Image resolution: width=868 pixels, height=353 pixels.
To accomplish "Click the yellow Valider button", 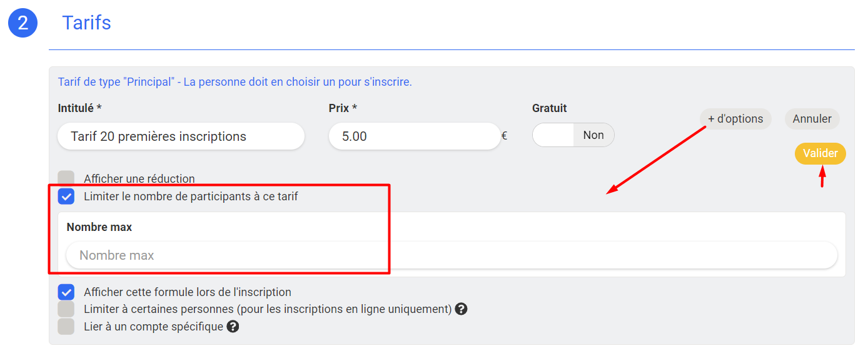I will point(820,153).
